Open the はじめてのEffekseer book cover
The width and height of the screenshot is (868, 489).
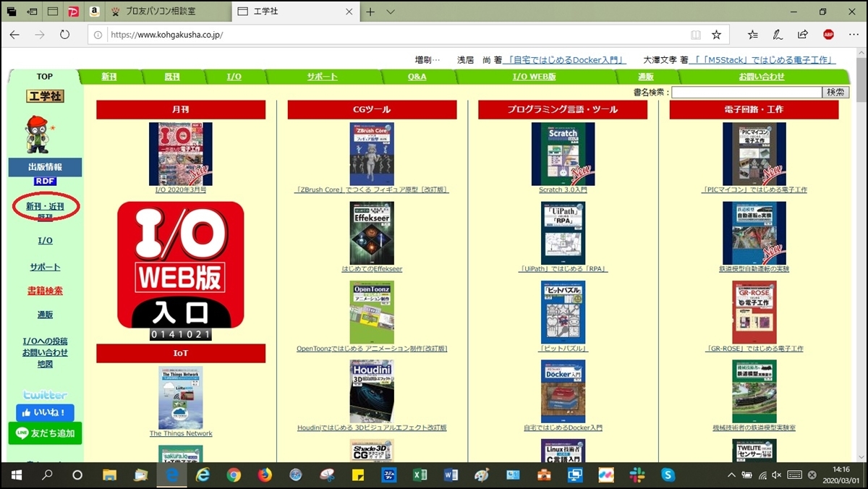tap(372, 233)
